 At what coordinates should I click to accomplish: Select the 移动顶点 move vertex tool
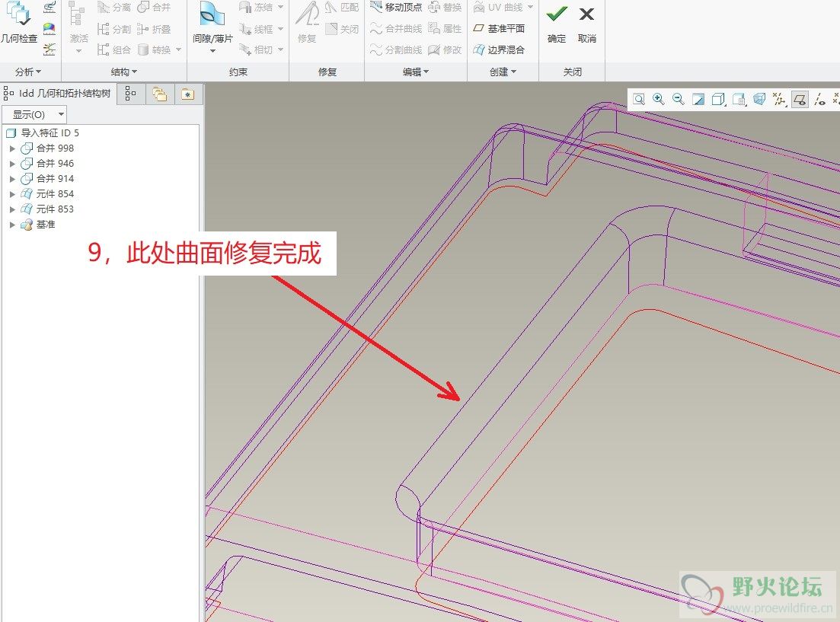(x=396, y=8)
